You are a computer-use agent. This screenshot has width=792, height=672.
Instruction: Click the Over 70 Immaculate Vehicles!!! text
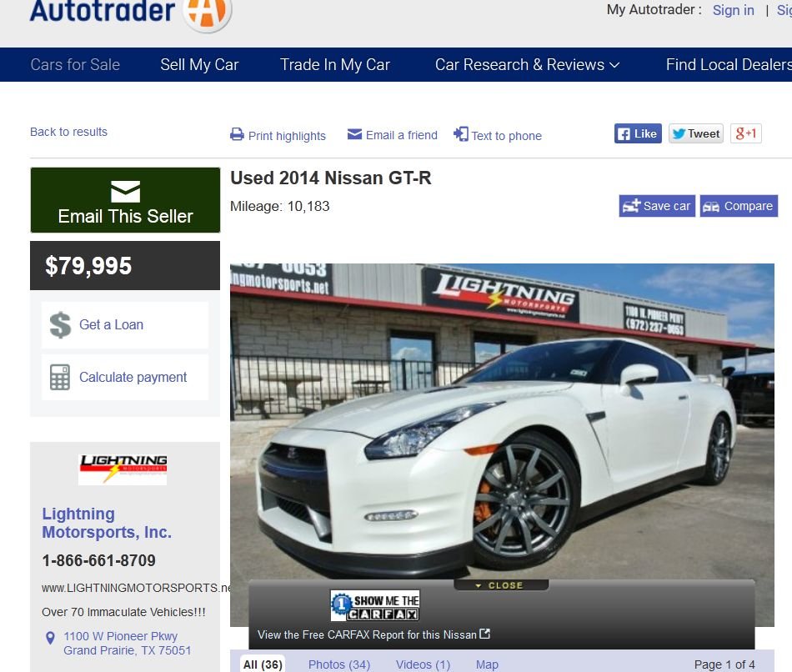point(123,612)
